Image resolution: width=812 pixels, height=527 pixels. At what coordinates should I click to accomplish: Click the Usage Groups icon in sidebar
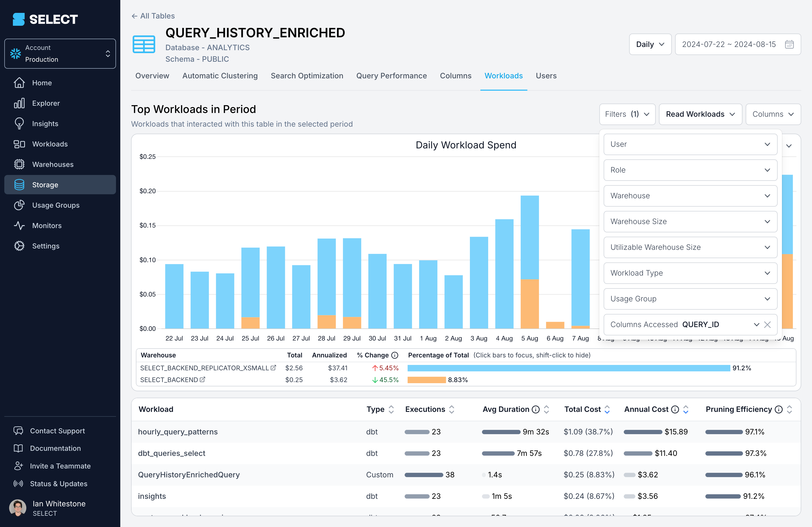[x=20, y=205]
